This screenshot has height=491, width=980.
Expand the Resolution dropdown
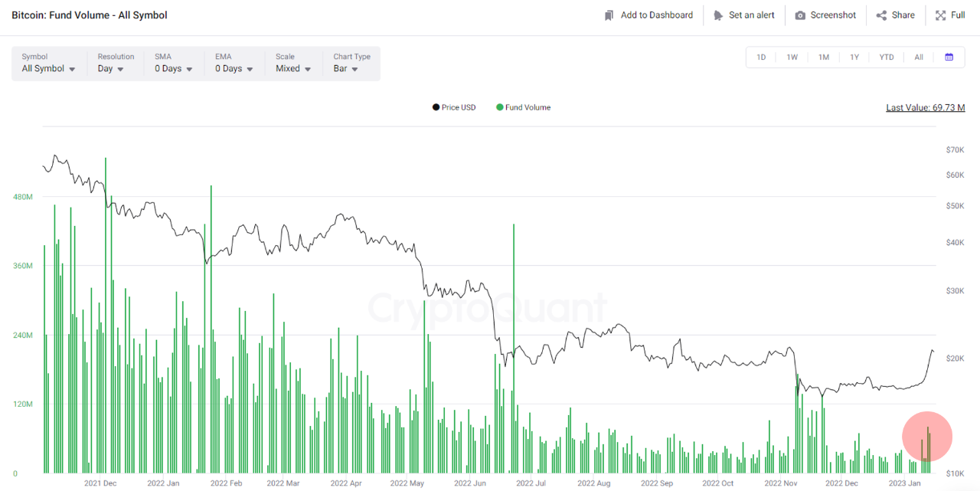(113, 68)
